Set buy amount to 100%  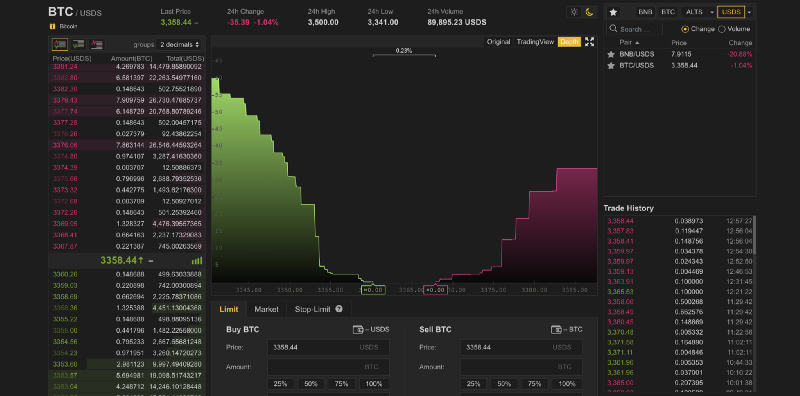coord(374,384)
